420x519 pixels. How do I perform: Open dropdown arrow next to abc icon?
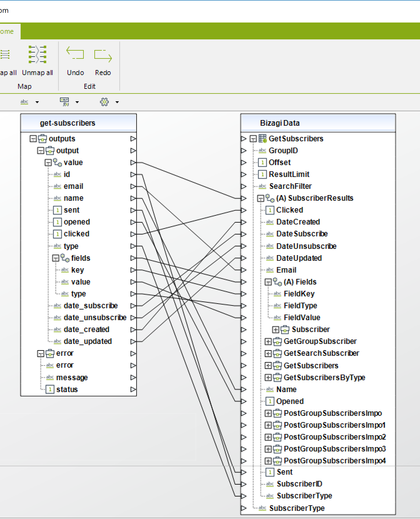point(37,102)
